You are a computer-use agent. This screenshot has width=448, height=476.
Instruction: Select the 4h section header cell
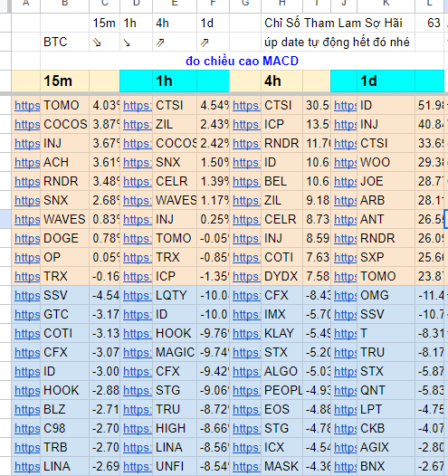(x=282, y=81)
